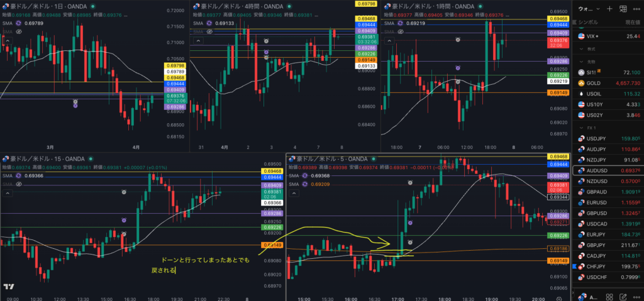
Task: Click the GOLD symbol icon in watchlist
Action: pos(582,83)
